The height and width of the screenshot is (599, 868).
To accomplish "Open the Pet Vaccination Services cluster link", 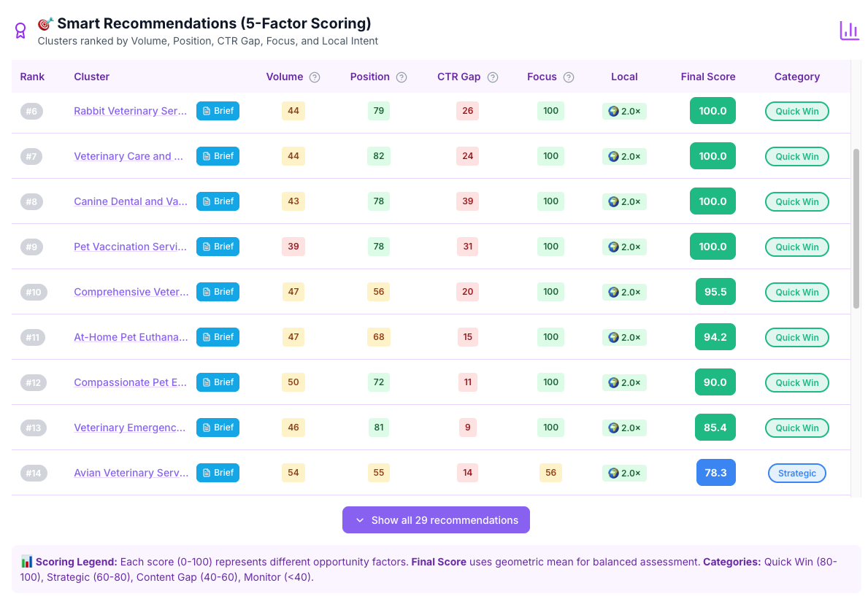I will (x=130, y=247).
